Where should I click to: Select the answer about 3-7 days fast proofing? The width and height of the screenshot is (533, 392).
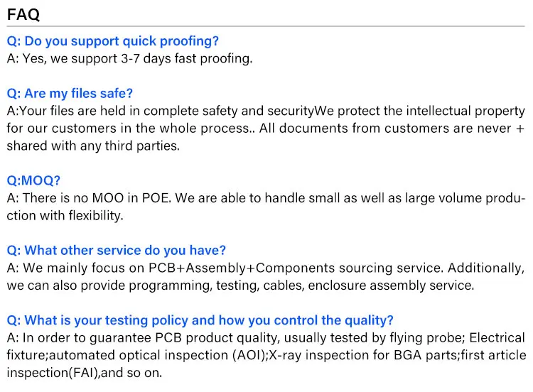(129, 59)
